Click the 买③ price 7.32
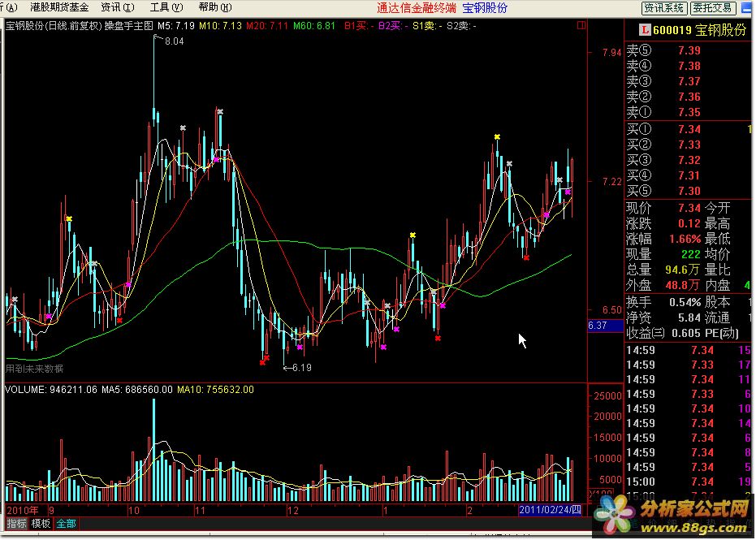756x540 pixels. click(689, 160)
